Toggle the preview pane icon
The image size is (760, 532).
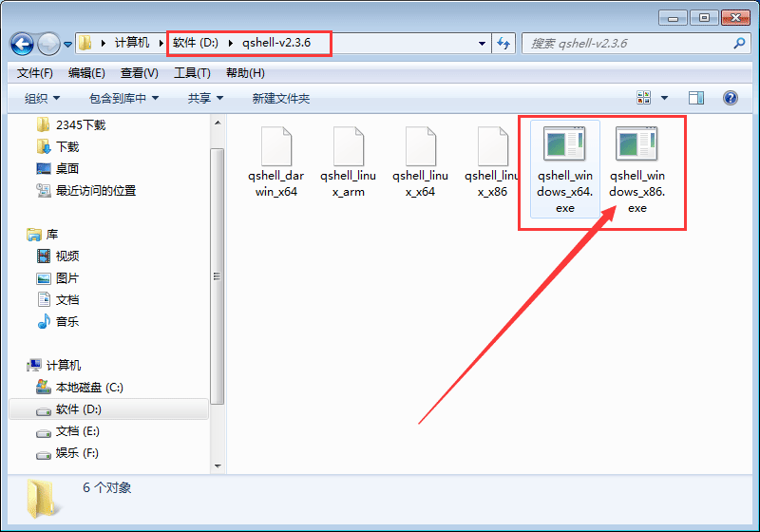point(696,98)
